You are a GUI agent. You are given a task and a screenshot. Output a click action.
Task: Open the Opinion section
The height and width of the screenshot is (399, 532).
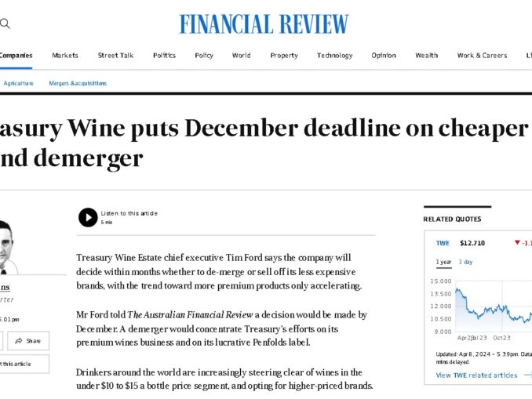(x=384, y=56)
